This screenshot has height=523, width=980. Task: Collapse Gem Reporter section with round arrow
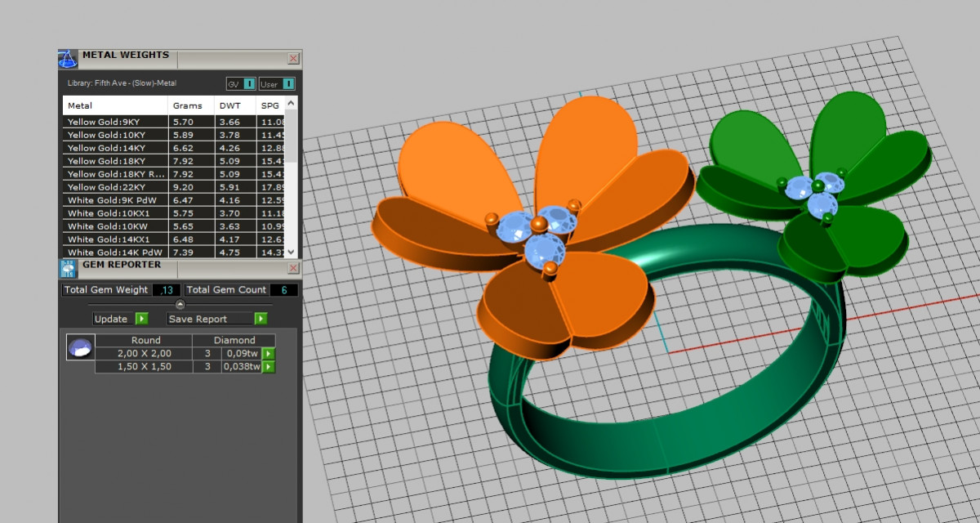pos(180,305)
